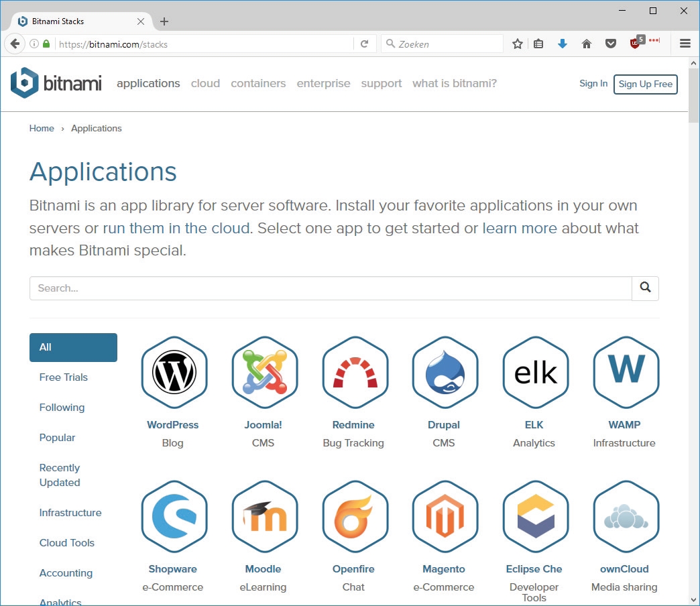Select the Joomla! hexagon icon

click(x=264, y=373)
